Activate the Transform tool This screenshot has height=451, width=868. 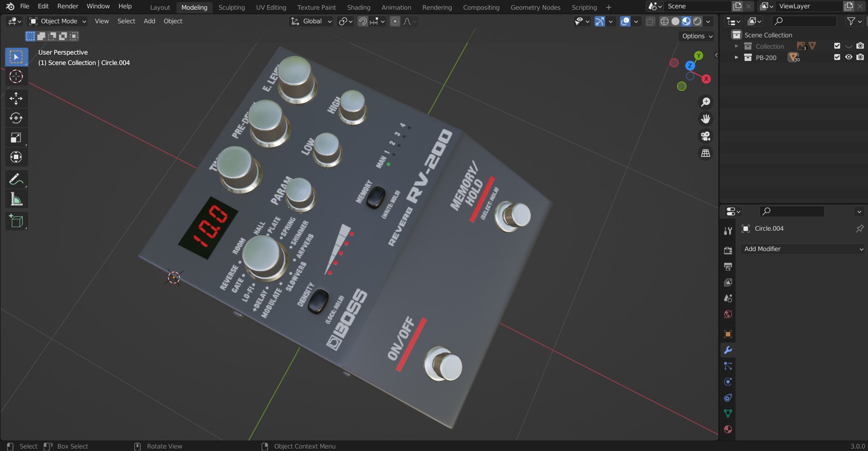coord(16,157)
